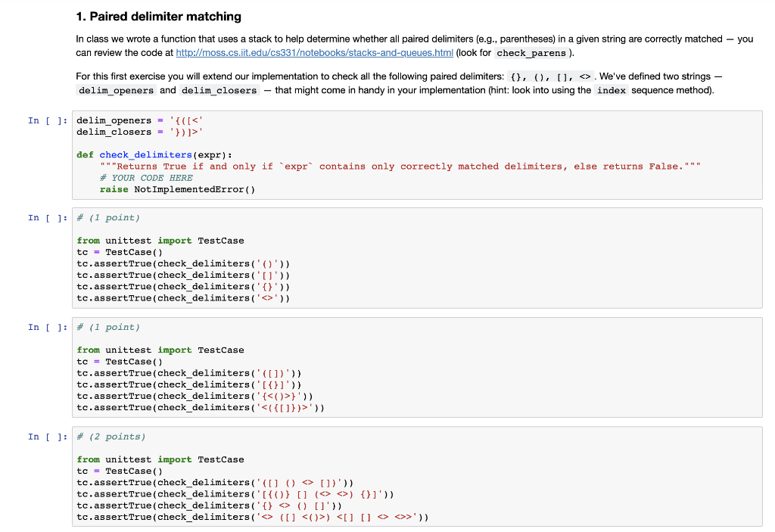Screen dimensions: 775x532
Task: Click the inline delim_openers code in description
Action: point(116,91)
